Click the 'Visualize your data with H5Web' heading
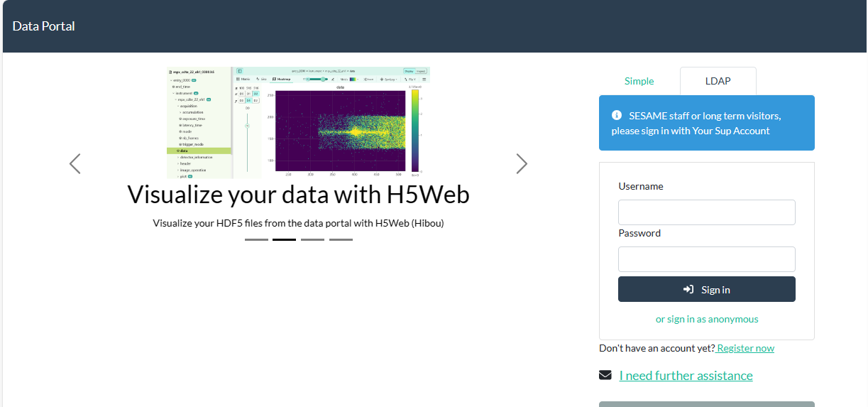Image resolution: width=868 pixels, height=407 pixels. [x=298, y=194]
